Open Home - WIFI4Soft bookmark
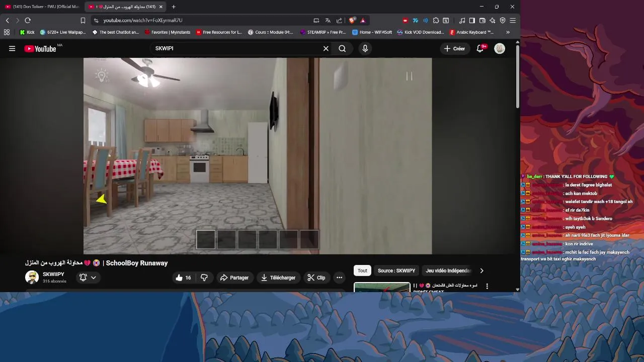Screen dimensions: 644x362 coord(372,32)
